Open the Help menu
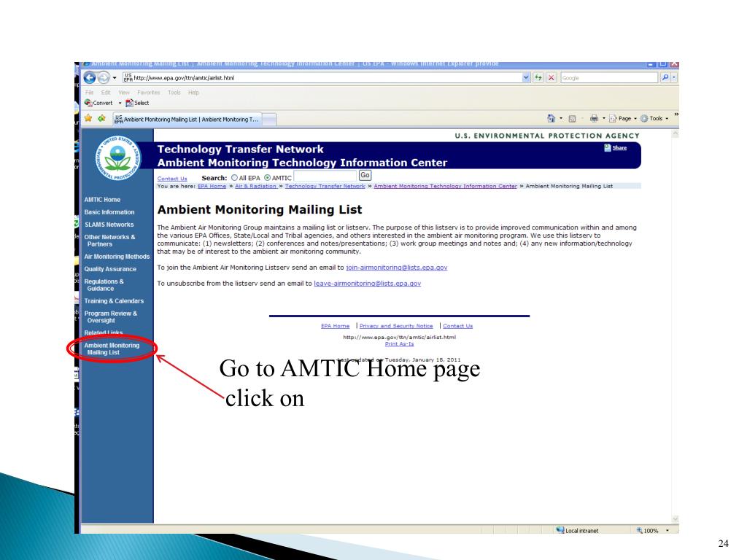The width and height of the screenshot is (747, 560). [193, 93]
